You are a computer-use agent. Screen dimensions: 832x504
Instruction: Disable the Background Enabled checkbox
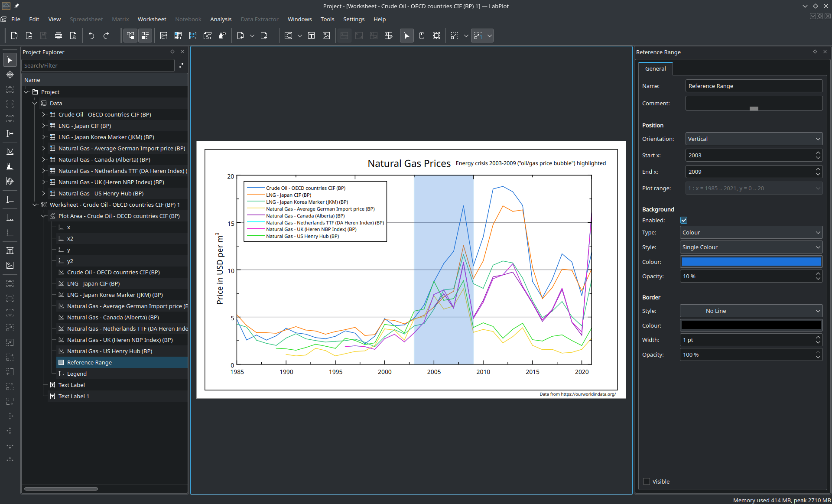click(684, 220)
